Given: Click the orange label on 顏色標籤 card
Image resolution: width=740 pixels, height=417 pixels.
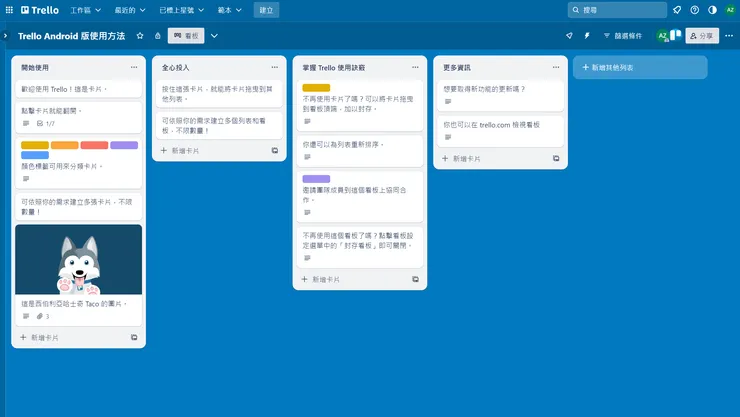Looking at the screenshot, I should [x=65, y=145].
